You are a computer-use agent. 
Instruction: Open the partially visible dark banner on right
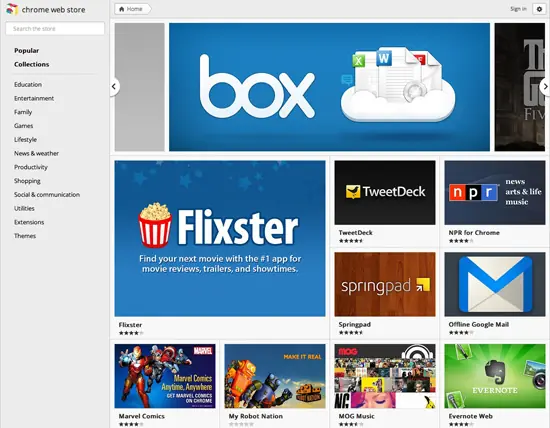pyautogui.click(x=520, y=87)
